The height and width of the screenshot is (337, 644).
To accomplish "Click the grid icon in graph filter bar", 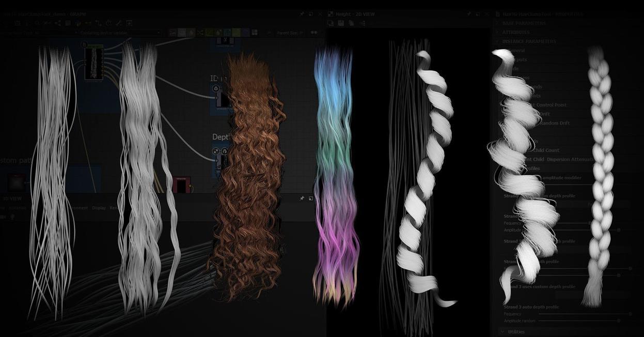I will tap(254, 33).
